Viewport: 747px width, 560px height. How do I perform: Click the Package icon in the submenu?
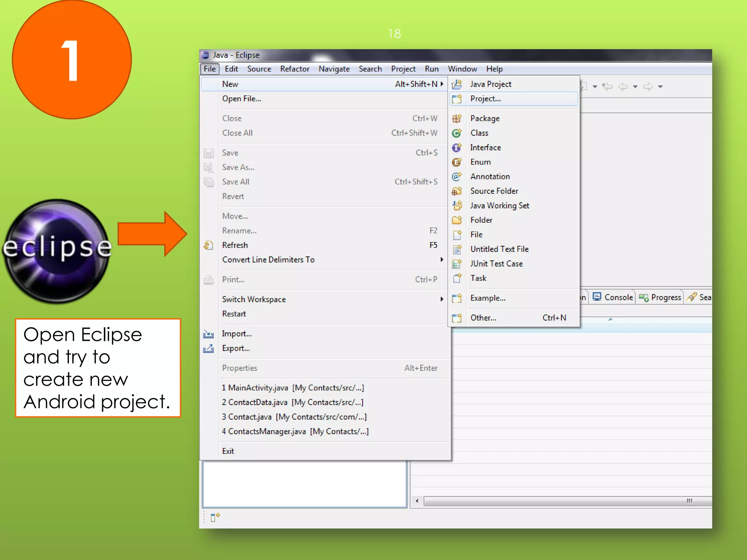pyautogui.click(x=457, y=118)
